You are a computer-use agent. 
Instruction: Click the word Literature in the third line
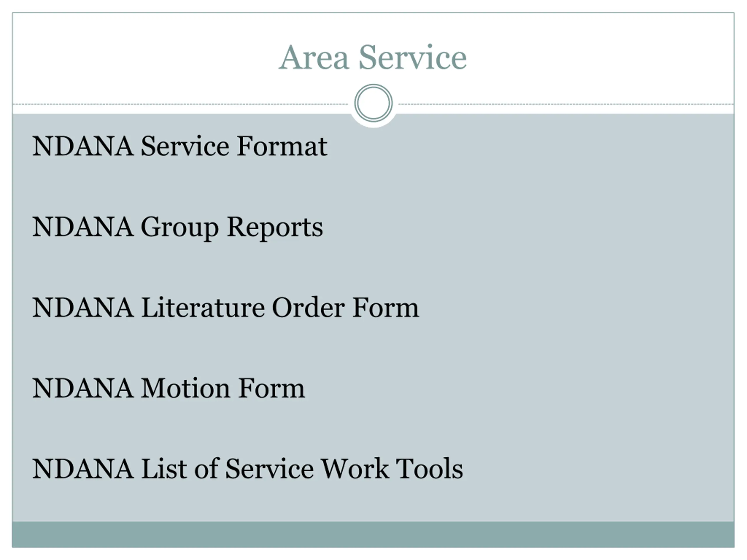(x=203, y=307)
